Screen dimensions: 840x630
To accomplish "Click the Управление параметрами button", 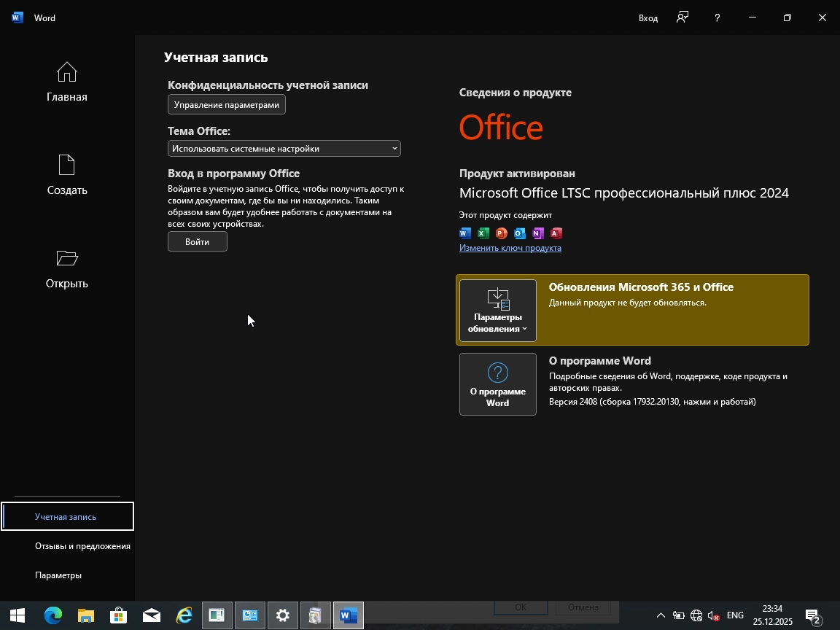I will click(x=227, y=105).
